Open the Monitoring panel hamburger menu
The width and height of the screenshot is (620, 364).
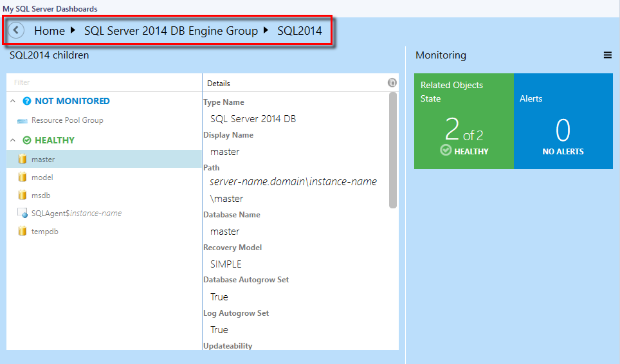607,55
